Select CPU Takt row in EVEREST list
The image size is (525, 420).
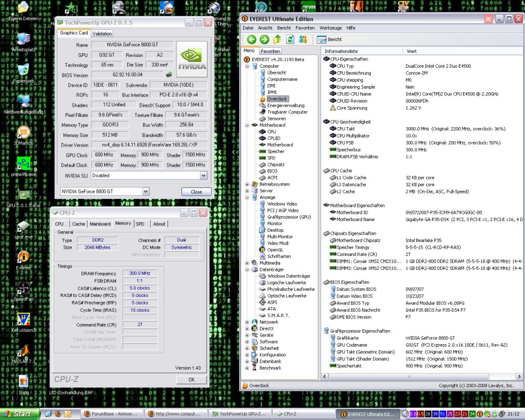tap(422, 129)
